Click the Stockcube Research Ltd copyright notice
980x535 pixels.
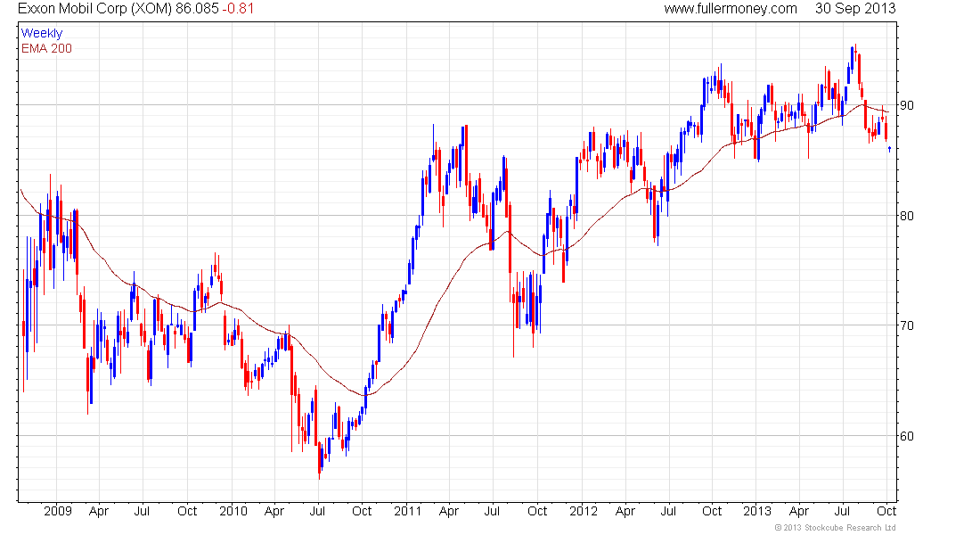(835, 528)
